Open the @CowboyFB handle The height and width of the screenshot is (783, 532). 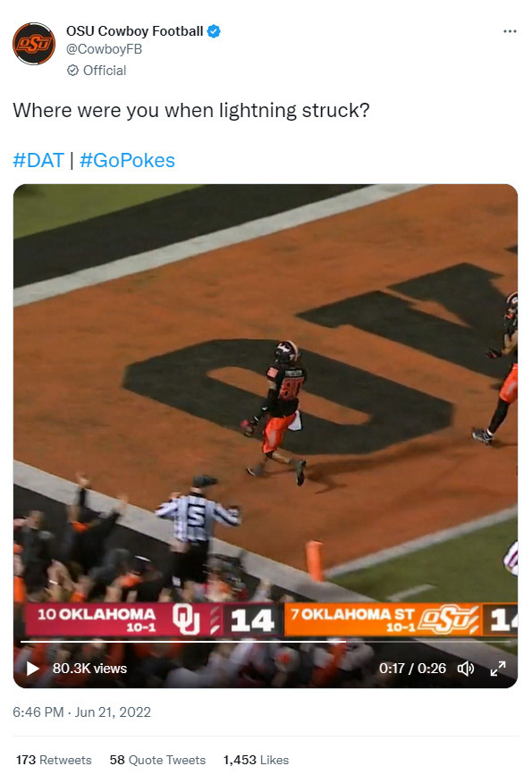point(104,49)
